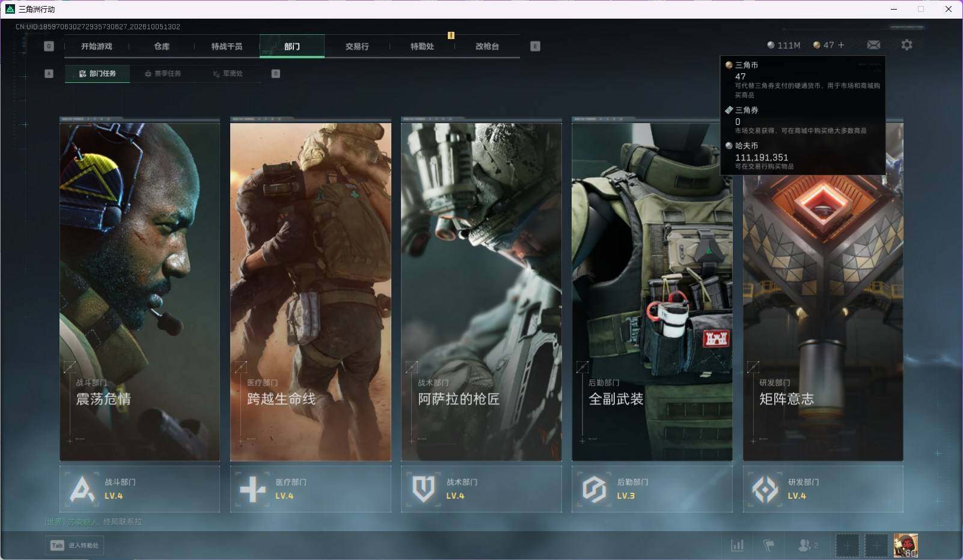This screenshot has width=963, height=560.
Task: Open the 震荡危情 mission card
Action: tap(139, 289)
